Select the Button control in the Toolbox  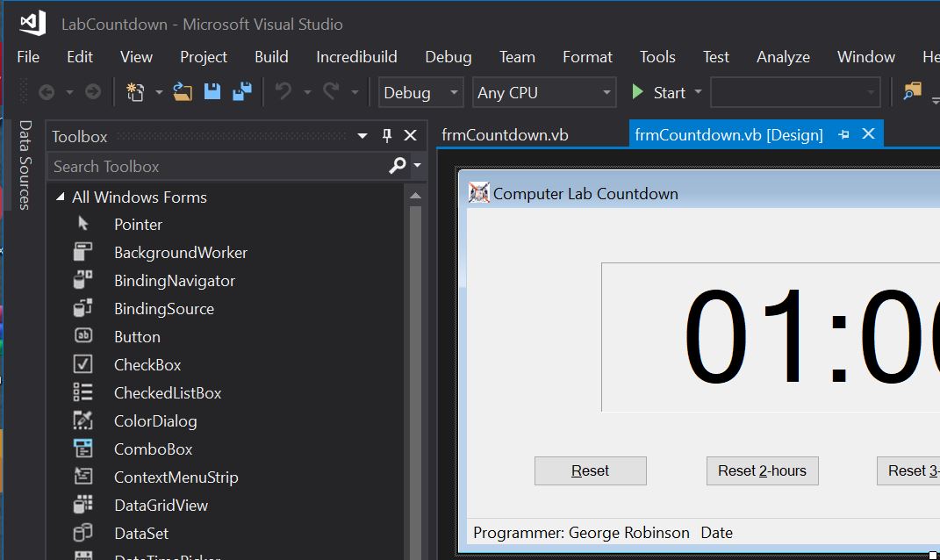tap(137, 336)
